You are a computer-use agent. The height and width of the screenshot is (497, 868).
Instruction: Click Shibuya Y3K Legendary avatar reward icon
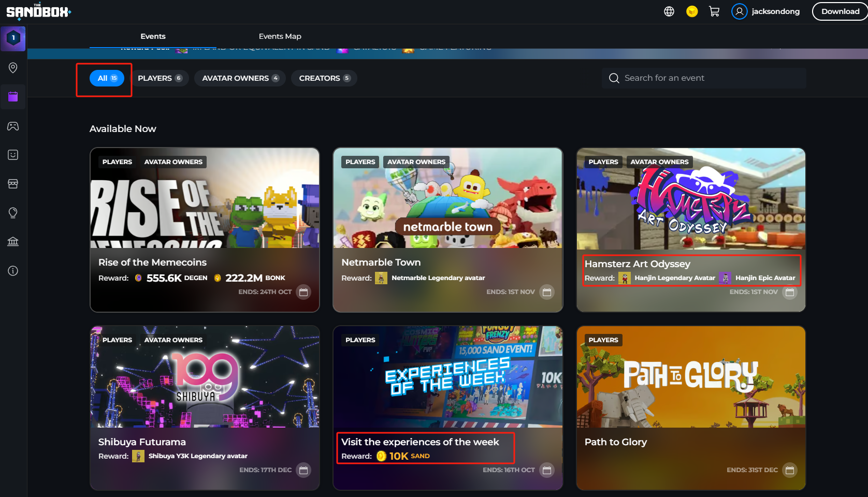pyautogui.click(x=138, y=456)
